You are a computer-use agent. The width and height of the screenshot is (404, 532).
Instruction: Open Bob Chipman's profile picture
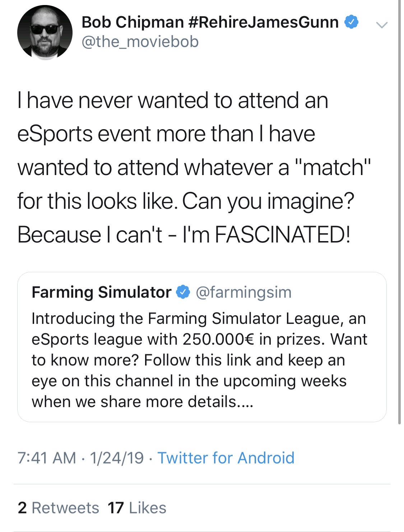[x=45, y=33]
